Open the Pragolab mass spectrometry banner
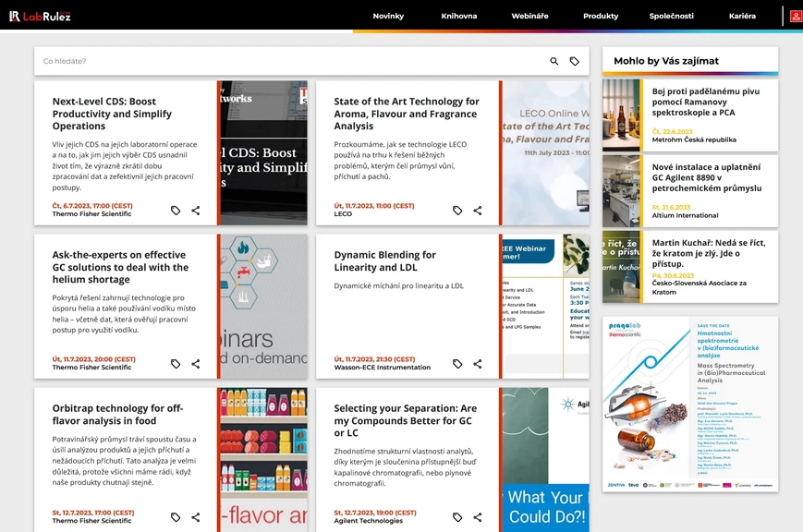 (x=690, y=404)
